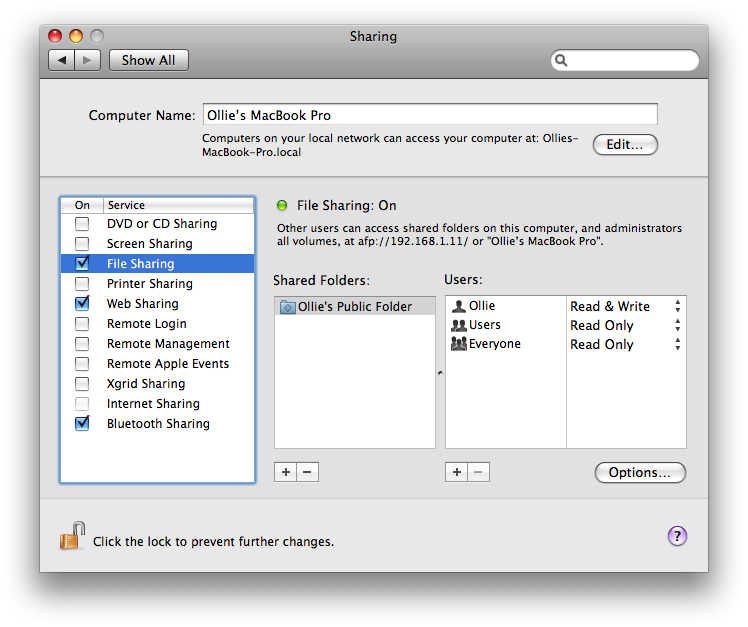Uncheck the File Sharing checkbox
Screen dimensions: 748x627
pos(82,263)
